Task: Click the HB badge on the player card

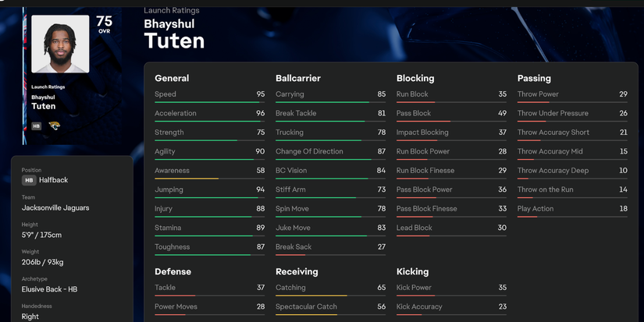Action: pyautogui.click(x=37, y=126)
